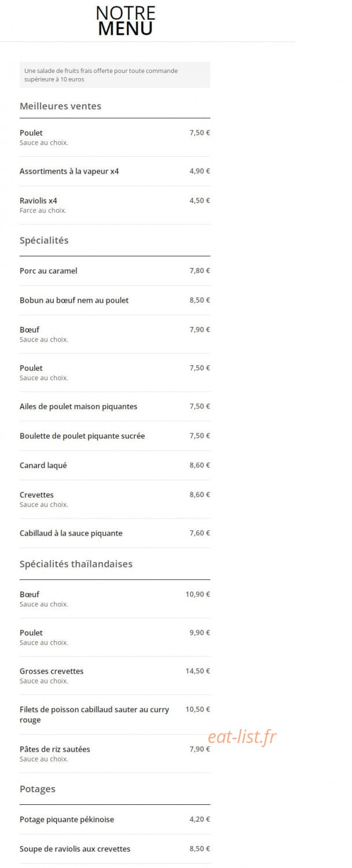The height and width of the screenshot is (868, 352).
Task: Select Potage piquante pékinoise
Action: click(114, 819)
